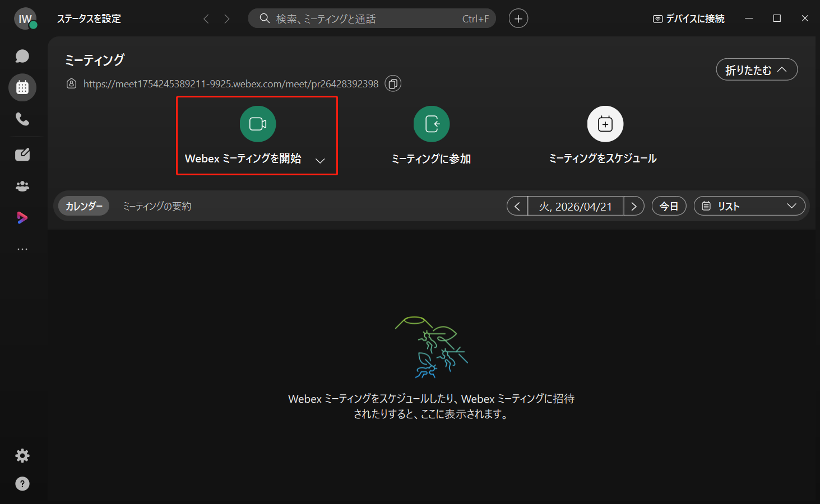Click the IW profile avatar

point(25,18)
